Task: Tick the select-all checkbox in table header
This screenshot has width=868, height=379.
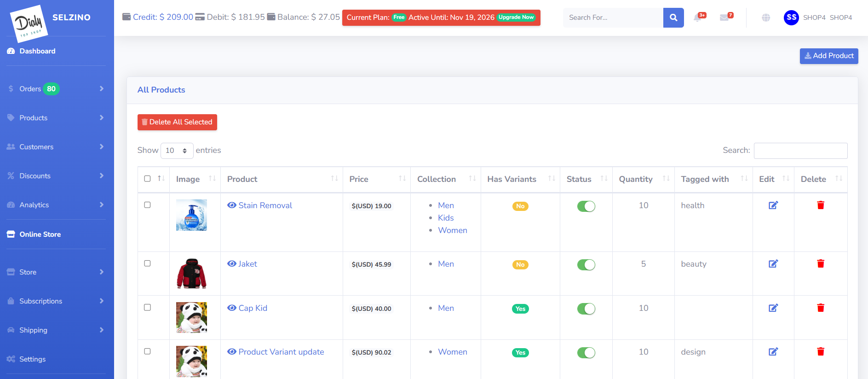Action: click(x=147, y=179)
